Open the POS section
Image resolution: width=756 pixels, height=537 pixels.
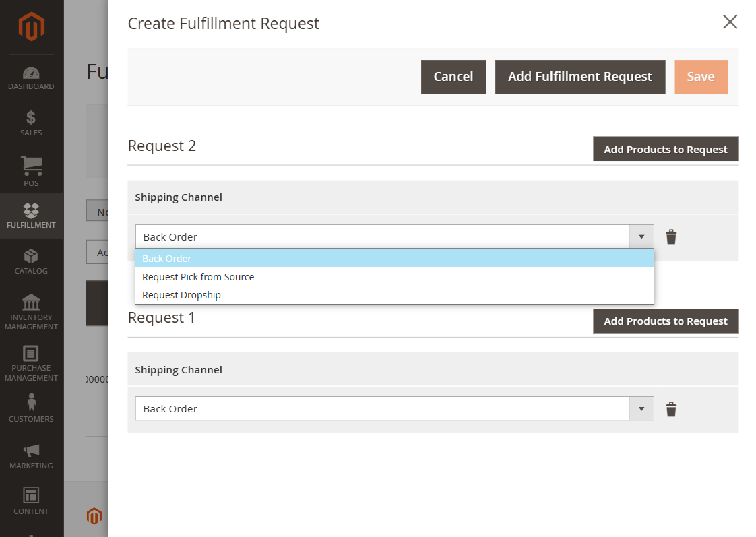(x=31, y=170)
